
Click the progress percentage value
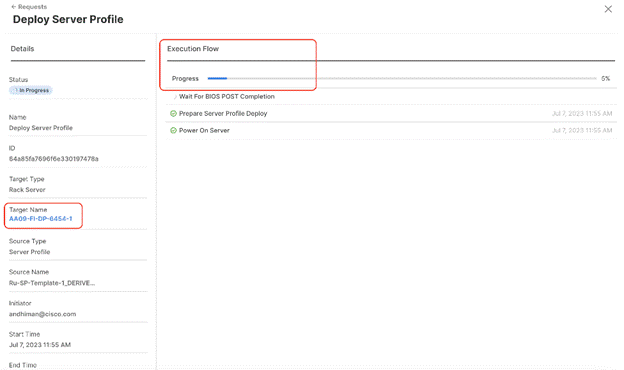606,79
